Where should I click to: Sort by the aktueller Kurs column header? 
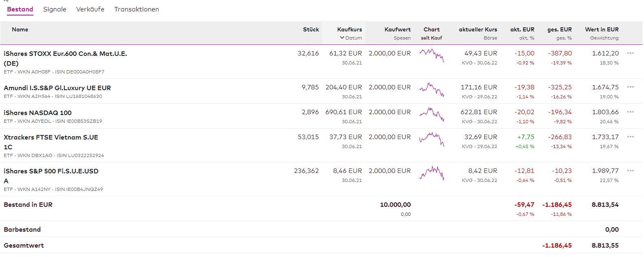[478, 30]
